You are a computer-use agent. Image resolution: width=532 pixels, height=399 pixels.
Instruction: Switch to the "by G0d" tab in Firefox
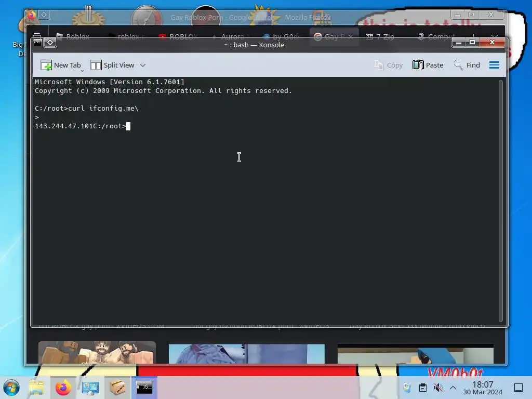click(x=282, y=36)
